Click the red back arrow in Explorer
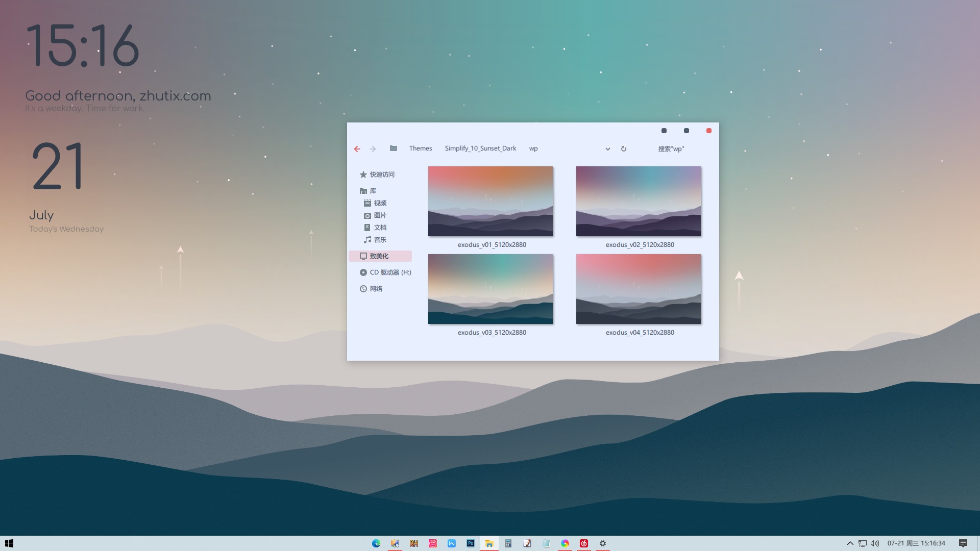 click(357, 149)
